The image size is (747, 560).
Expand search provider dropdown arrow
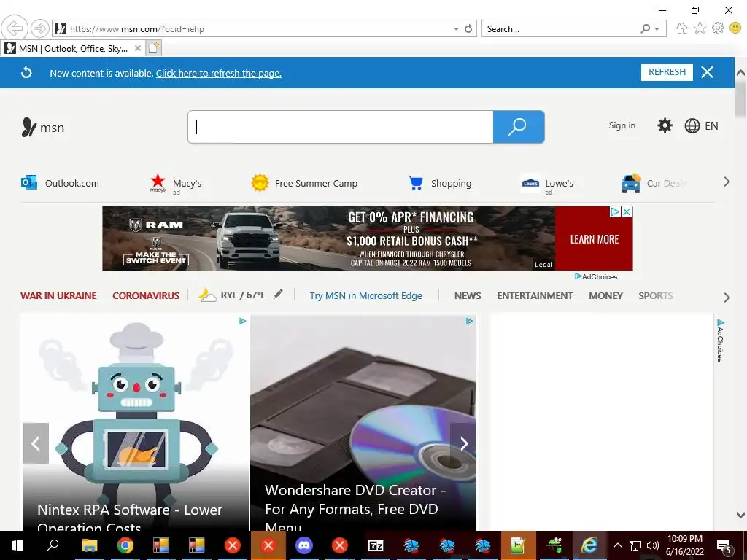coord(657,29)
